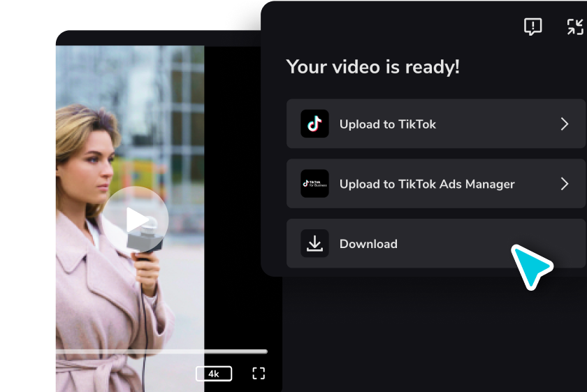
Task: Select Upload to TikTok Ads Manager option
Action: [x=436, y=184]
